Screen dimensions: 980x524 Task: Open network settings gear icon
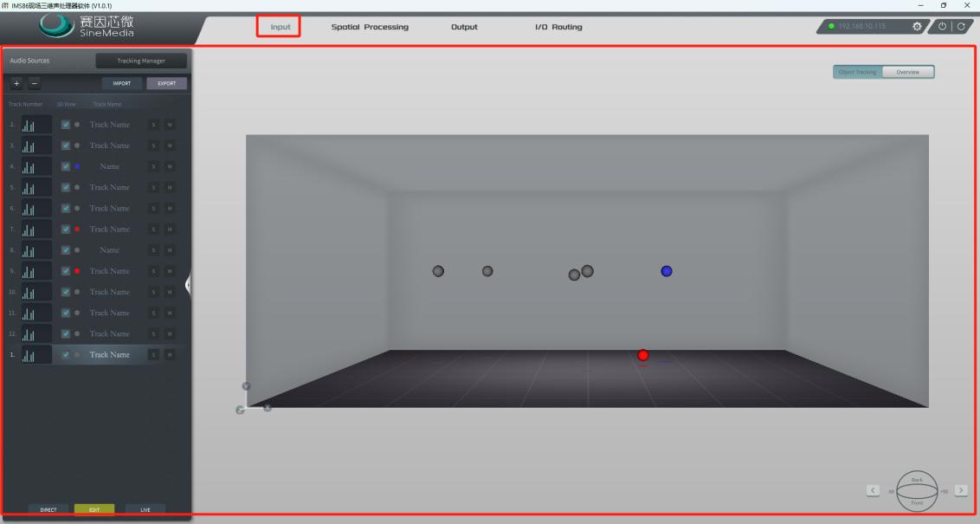(917, 26)
